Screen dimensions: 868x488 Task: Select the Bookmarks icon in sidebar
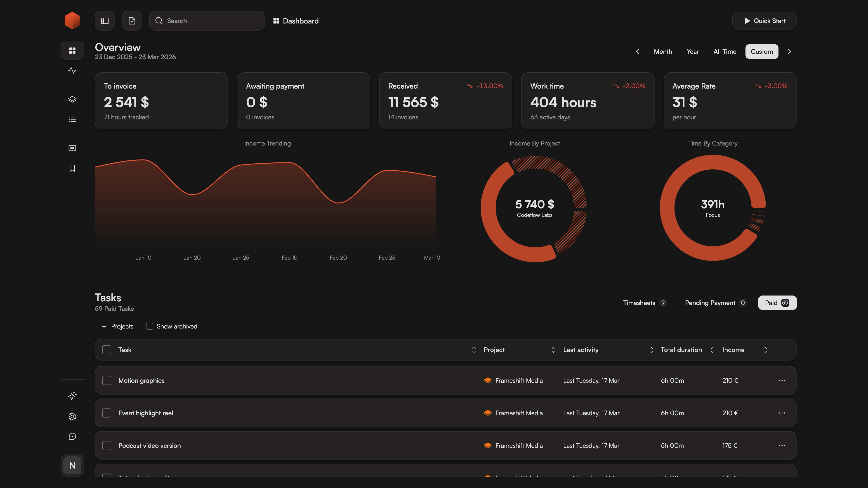pos(72,168)
